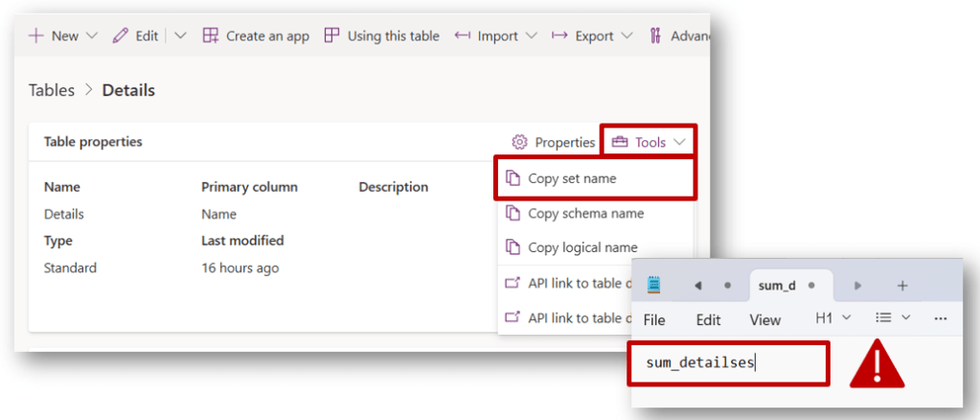Click the Edit pencil icon
980x420 pixels.
[120, 35]
